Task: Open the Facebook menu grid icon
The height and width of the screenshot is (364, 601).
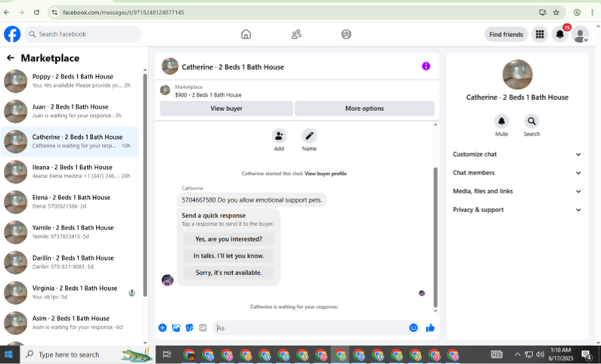Action: click(540, 35)
